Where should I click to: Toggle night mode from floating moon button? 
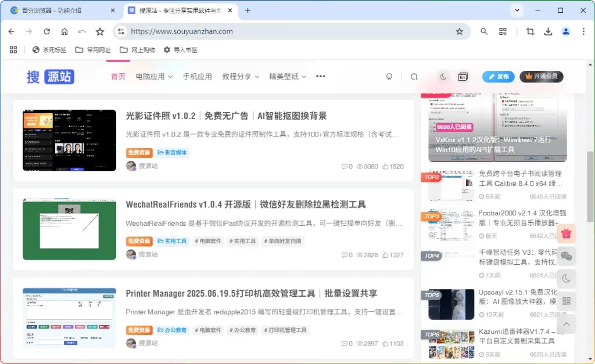coord(566,279)
